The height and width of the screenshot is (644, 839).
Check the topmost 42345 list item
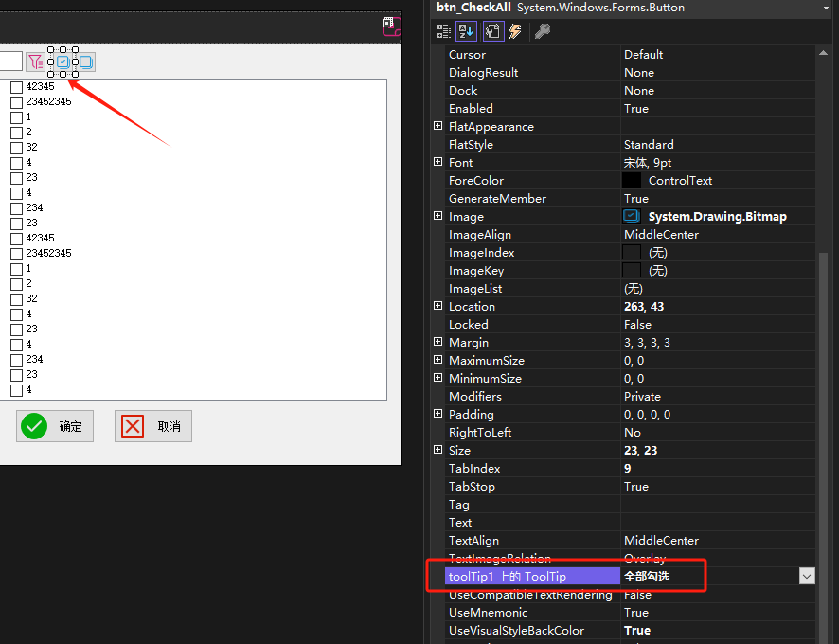tap(17, 87)
